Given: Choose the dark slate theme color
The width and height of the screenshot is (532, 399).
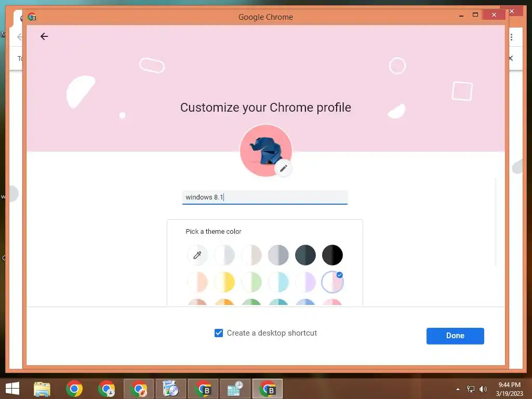Looking at the screenshot, I should [x=305, y=255].
